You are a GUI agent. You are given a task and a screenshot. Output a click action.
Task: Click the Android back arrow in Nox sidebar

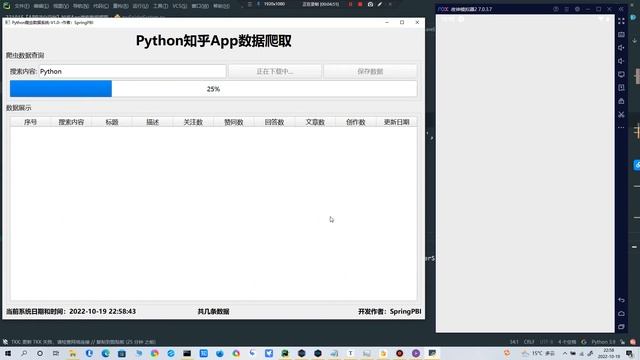621,300
